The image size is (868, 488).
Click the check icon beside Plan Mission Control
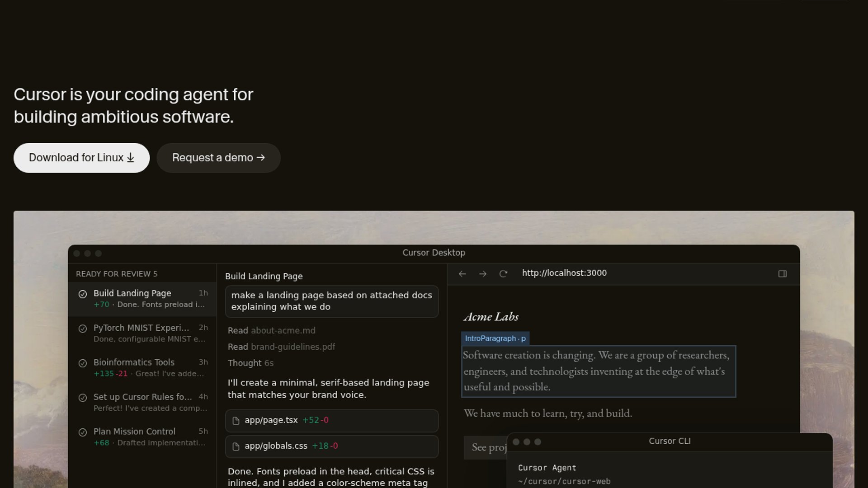click(83, 432)
